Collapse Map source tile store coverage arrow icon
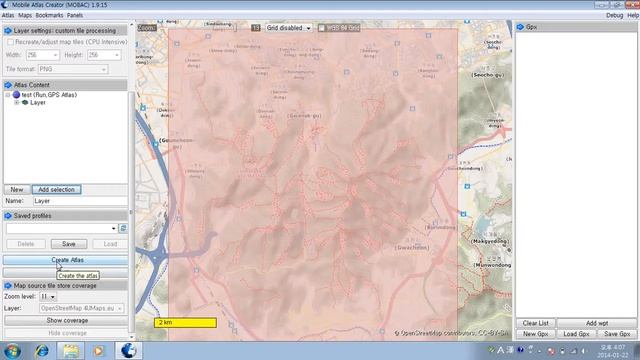This screenshot has height=360, width=640. coord(8,286)
